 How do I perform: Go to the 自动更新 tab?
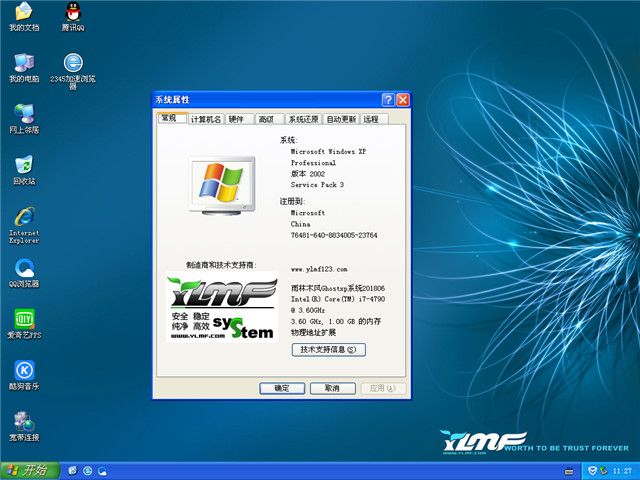pyautogui.click(x=341, y=119)
